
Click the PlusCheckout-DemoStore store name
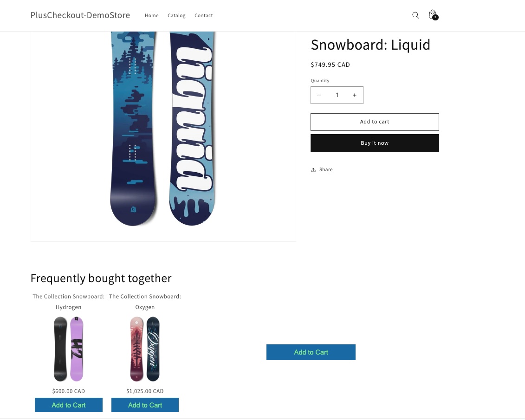[x=80, y=15]
